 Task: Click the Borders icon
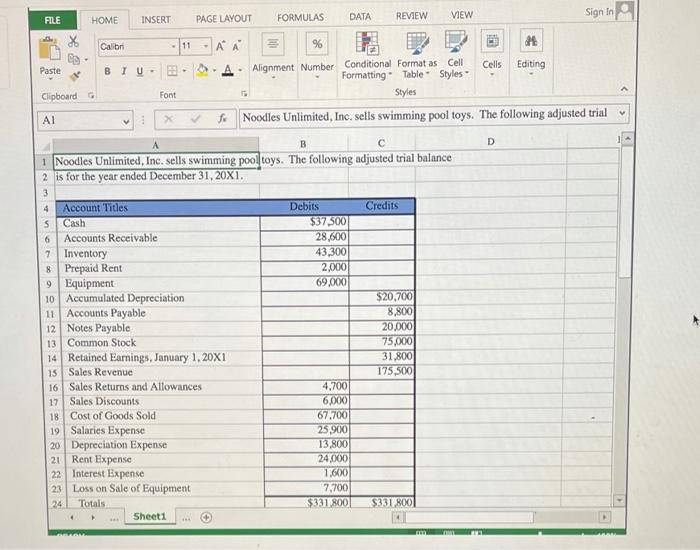[x=172, y=71]
